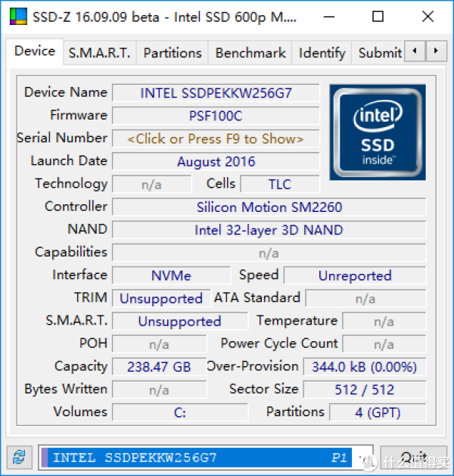
Task: Click the SSD-Z application icon in title bar
Action: pyautogui.click(x=18, y=17)
